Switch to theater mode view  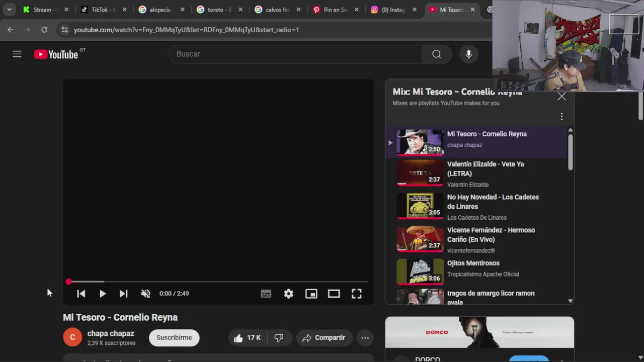coord(334,294)
